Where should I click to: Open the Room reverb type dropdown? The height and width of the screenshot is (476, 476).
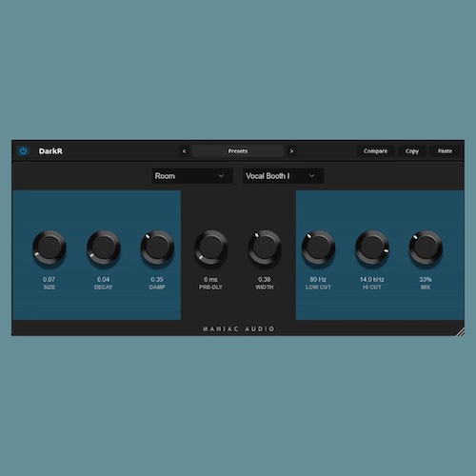coord(192,176)
